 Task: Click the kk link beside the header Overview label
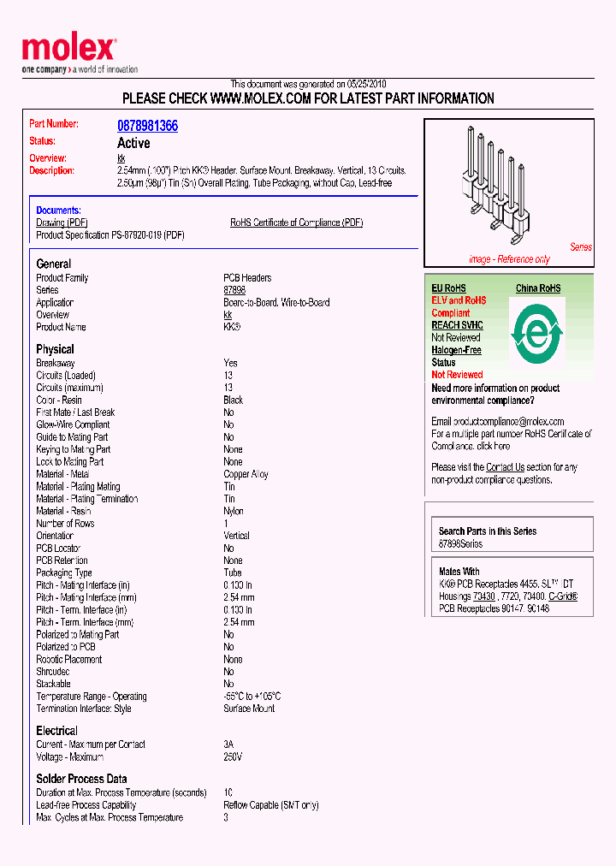pyautogui.click(x=121, y=158)
